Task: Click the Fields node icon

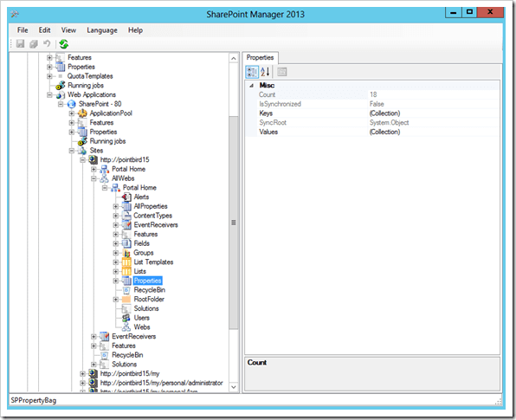Action: click(x=126, y=243)
